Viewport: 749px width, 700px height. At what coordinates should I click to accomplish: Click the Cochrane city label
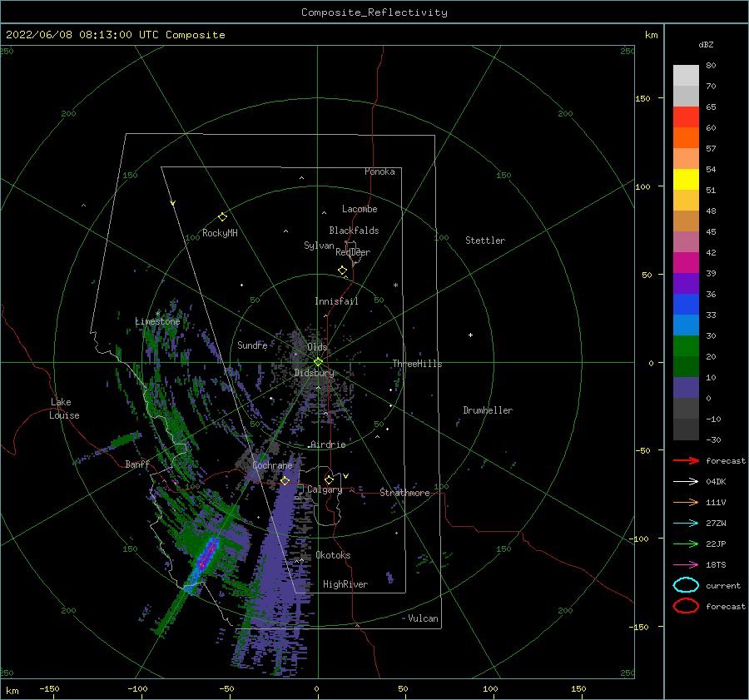coord(272,465)
